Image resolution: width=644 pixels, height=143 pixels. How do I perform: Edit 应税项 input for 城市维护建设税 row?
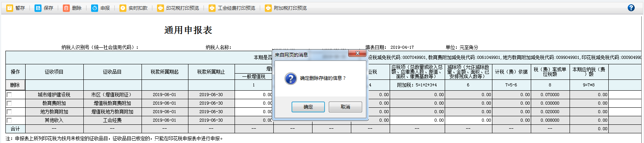[417, 95]
